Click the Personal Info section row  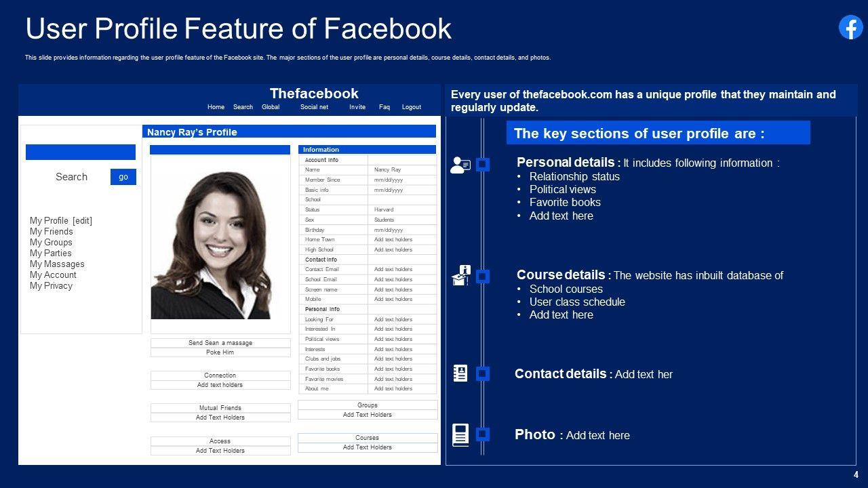pyautogui.click(x=368, y=309)
